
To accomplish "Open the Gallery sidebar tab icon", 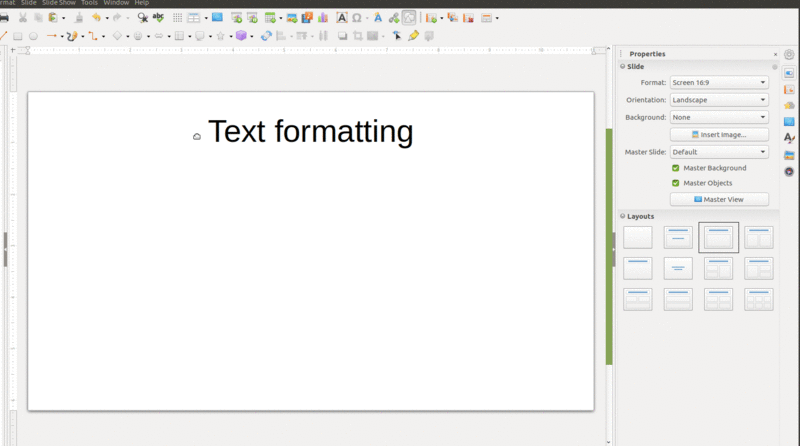I will pyautogui.click(x=789, y=155).
